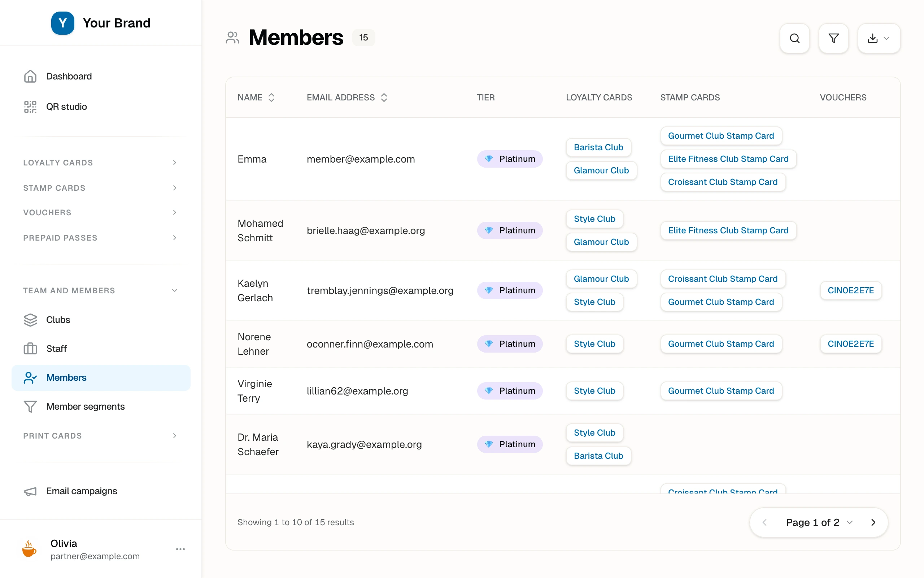924x578 pixels.
Task: Open Mohamed Schmitt's Style Club card
Action: point(594,219)
